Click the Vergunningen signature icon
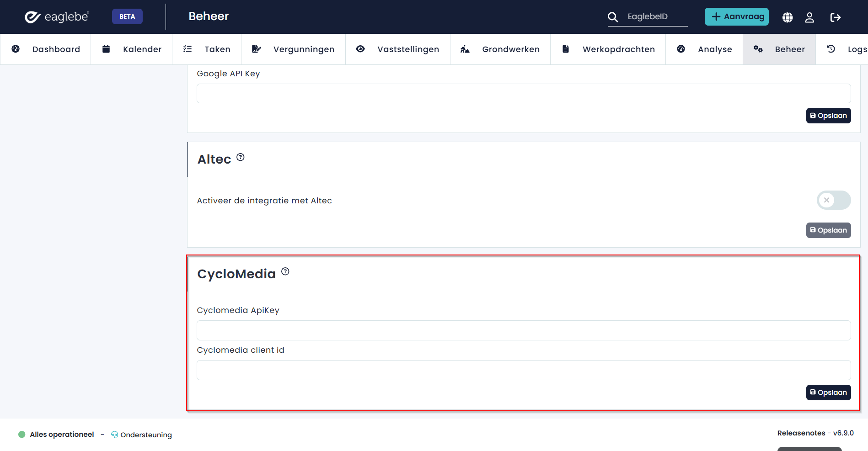 tap(257, 49)
